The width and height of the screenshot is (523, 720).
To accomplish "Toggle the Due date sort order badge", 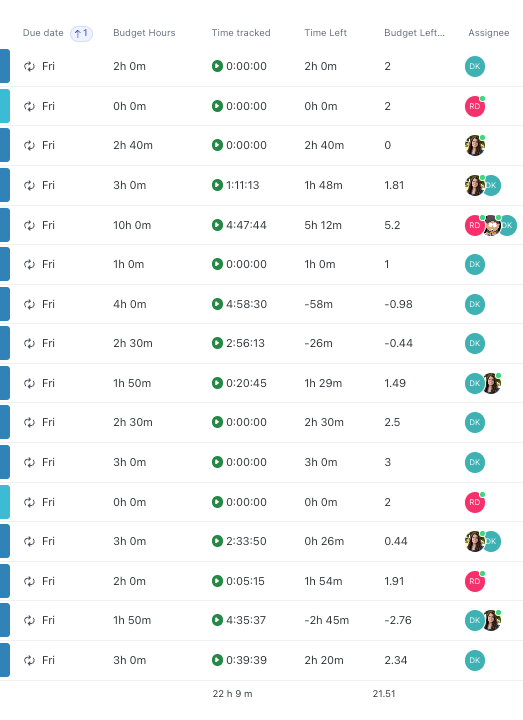I will [81, 33].
